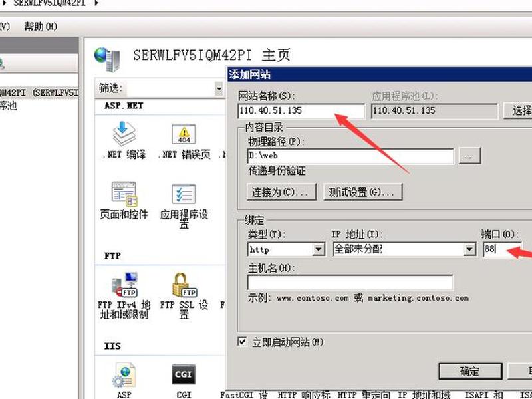The width and height of the screenshot is (532, 399).
Task: Open the 帮助(H) menu
Action: click(x=41, y=27)
